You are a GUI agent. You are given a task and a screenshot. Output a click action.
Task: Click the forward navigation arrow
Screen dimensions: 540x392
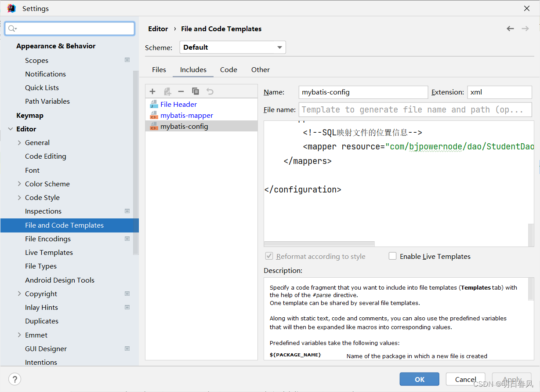pyautogui.click(x=525, y=28)
